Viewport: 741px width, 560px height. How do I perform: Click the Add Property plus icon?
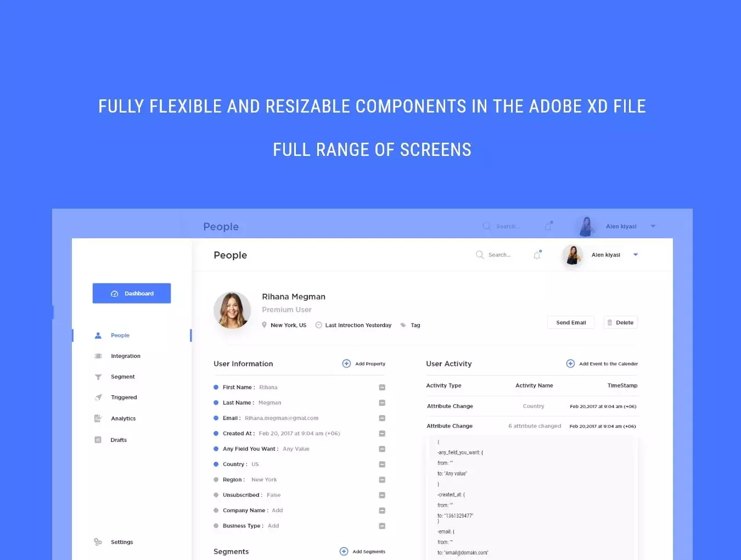(346, 363)
